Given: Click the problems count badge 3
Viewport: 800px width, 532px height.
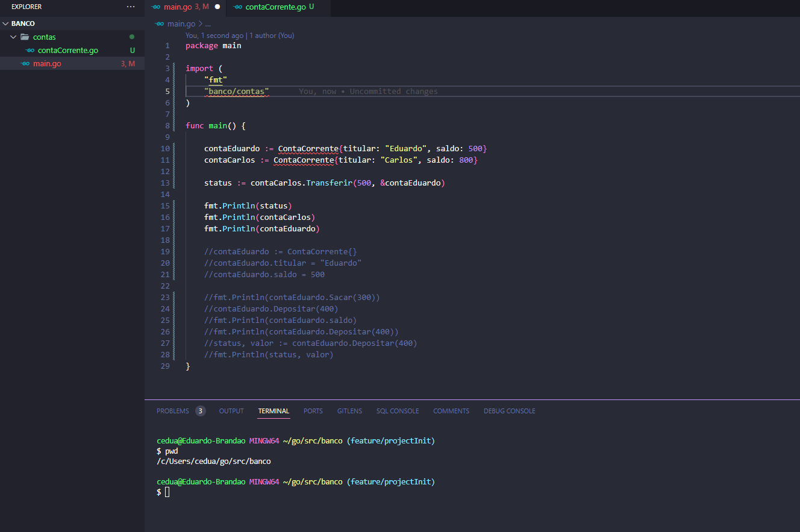Looking at the screenshot, I should tap(200, 411).
